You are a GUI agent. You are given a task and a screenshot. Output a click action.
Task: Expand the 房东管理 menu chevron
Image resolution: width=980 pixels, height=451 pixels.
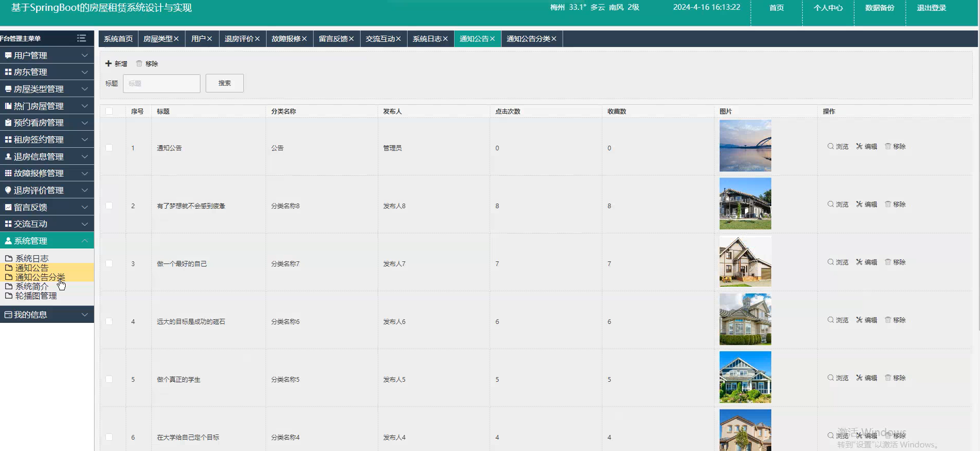coord(85,72)
